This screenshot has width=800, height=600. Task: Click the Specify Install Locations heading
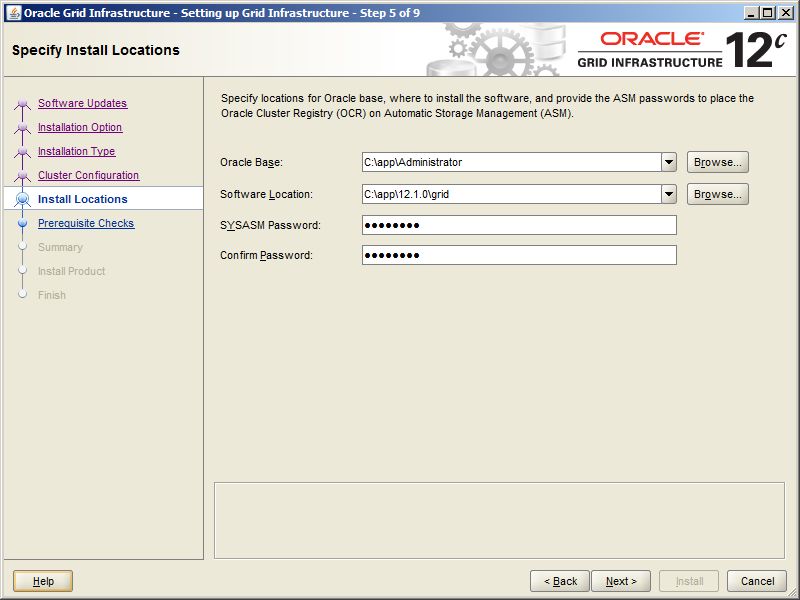click(x=96, y=50)
